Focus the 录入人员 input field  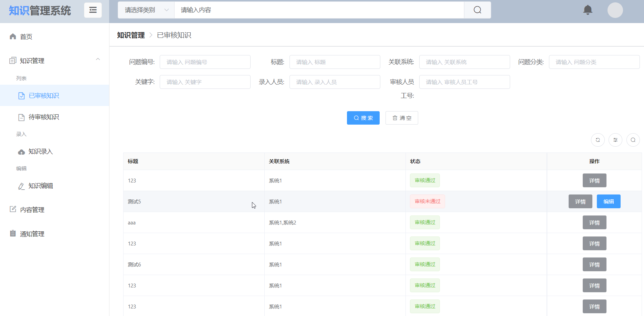335,82
